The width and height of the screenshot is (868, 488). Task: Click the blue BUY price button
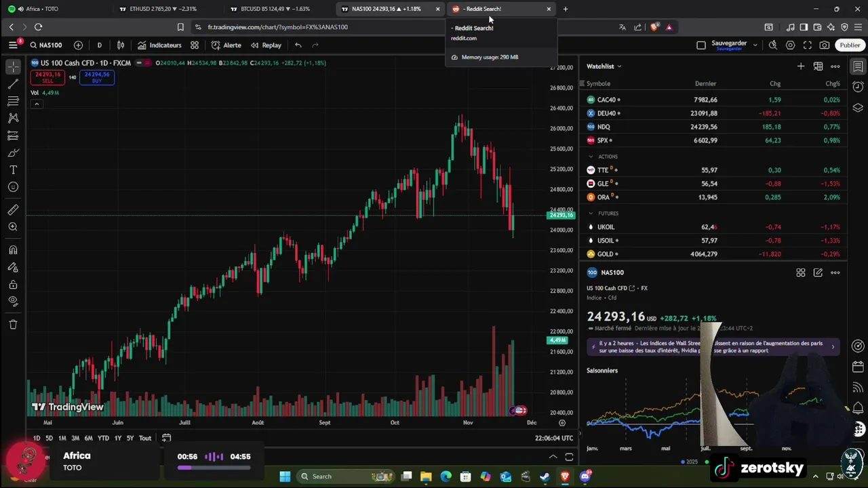coord(97,77)
